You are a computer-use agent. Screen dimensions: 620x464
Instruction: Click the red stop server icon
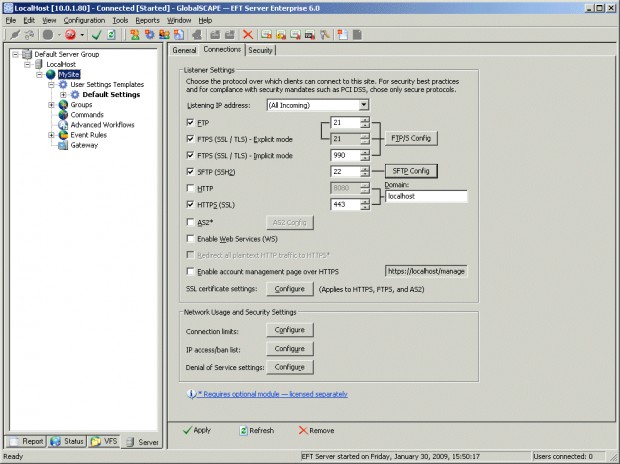[70, 35]
